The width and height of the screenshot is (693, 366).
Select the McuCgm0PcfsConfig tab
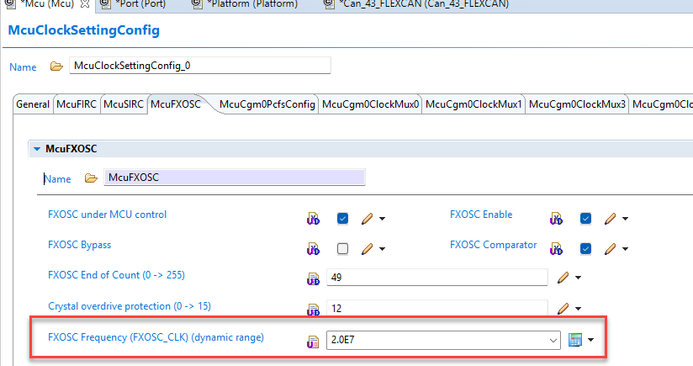pyautogui.click(x=267, y=104)
